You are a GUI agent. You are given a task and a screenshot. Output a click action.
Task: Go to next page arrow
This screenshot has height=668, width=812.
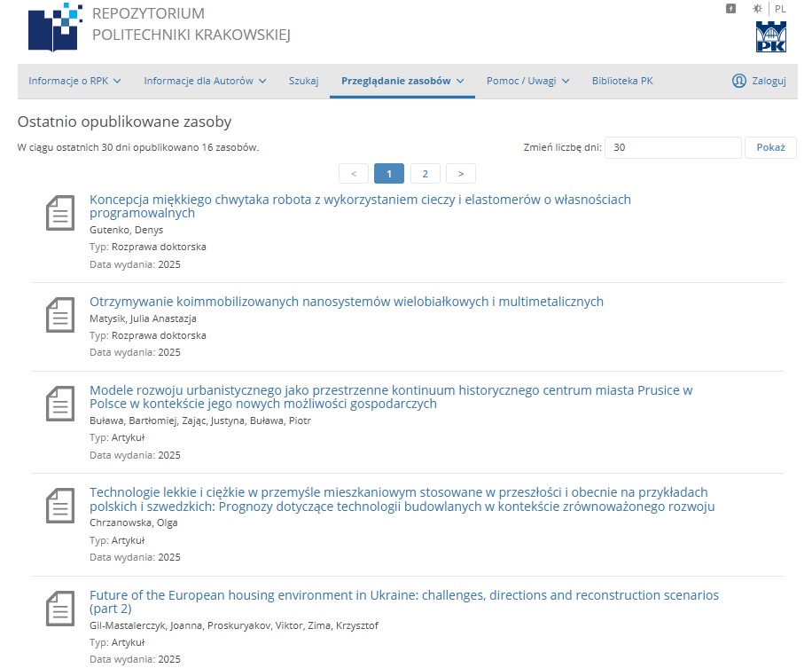click(461, 174)
